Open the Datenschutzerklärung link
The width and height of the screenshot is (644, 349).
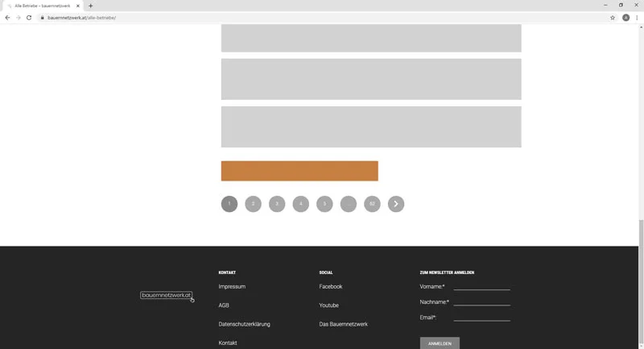click(244, 324)
